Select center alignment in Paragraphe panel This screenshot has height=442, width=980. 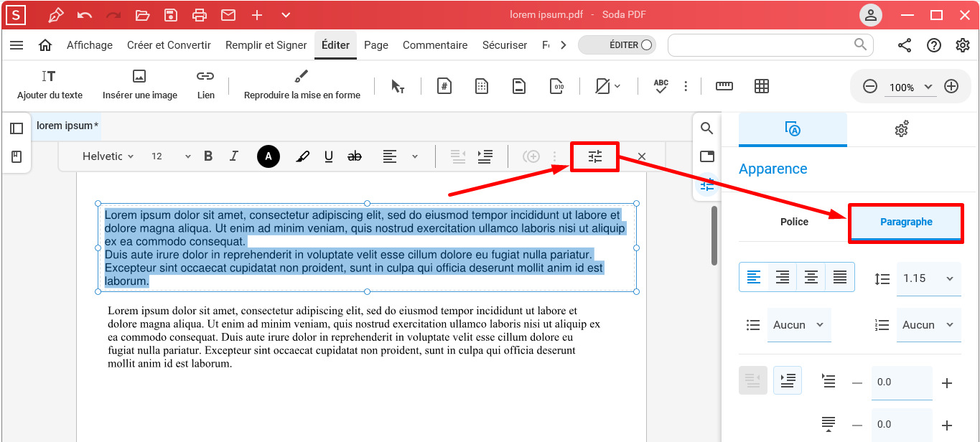811,278
